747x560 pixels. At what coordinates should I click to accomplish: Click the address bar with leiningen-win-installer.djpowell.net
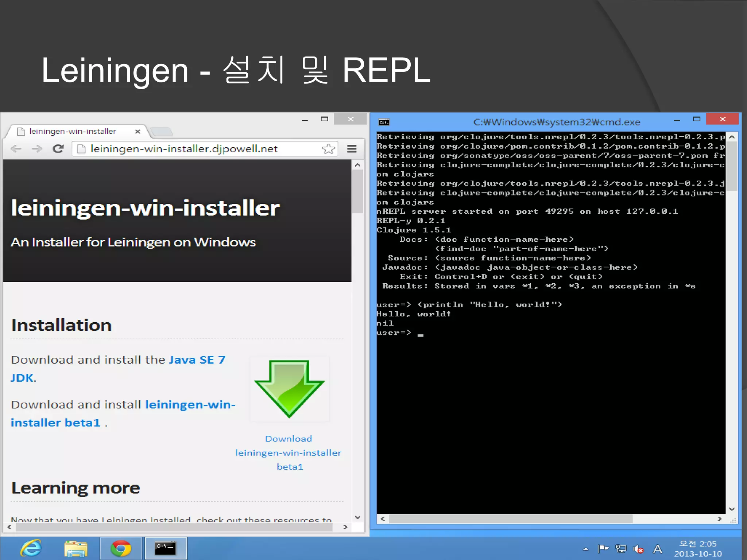(x=205, y=149)
